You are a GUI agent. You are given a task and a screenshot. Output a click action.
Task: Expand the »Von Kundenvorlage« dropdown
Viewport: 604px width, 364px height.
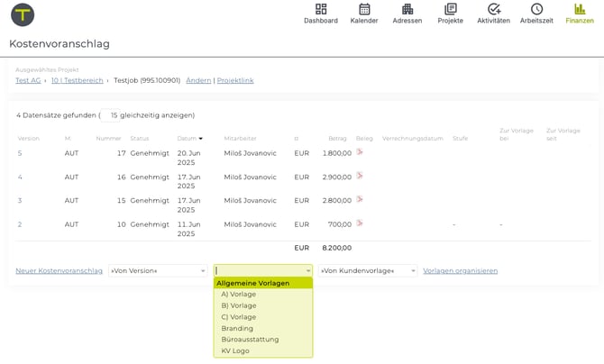coord(368,270)
